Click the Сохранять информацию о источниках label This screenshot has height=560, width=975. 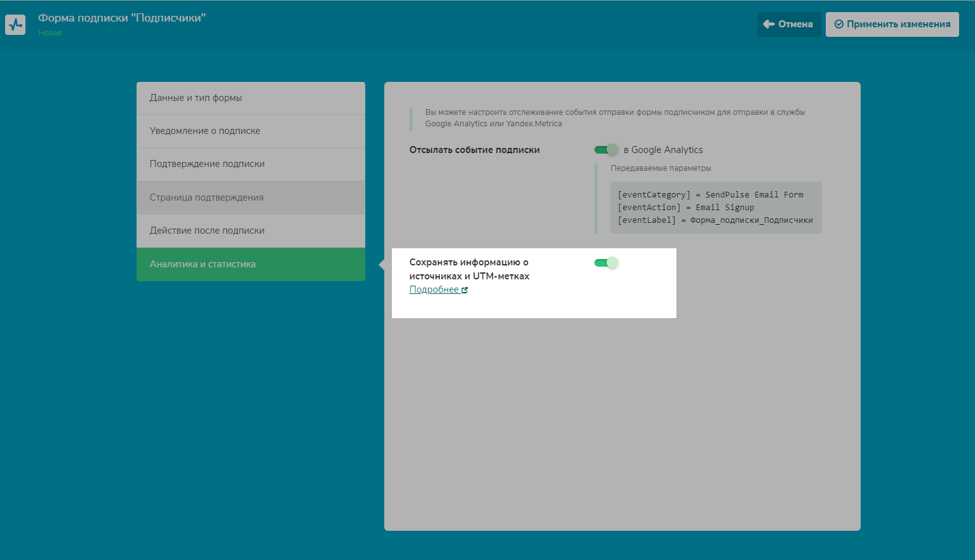click(x=469, y=269)
